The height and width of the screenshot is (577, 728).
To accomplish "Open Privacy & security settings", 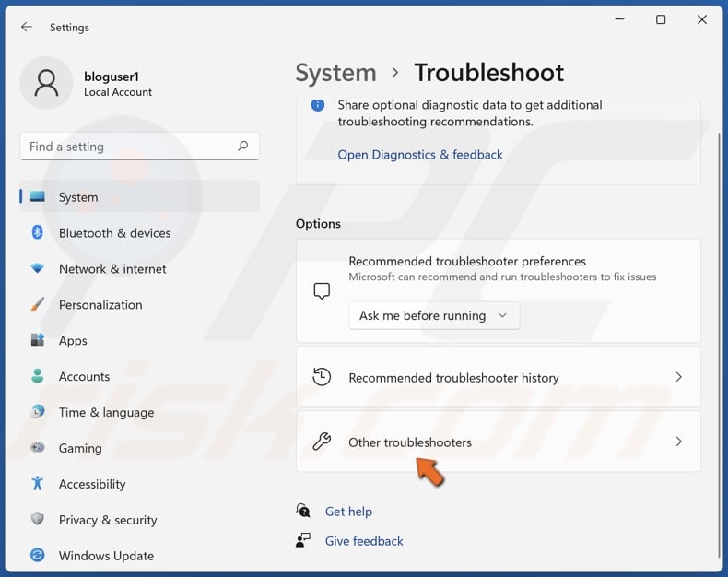I will (139, 519).
